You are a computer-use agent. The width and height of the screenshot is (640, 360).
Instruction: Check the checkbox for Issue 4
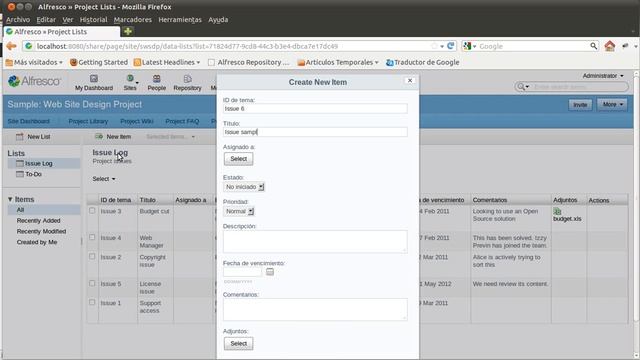[x=92, y=237]
